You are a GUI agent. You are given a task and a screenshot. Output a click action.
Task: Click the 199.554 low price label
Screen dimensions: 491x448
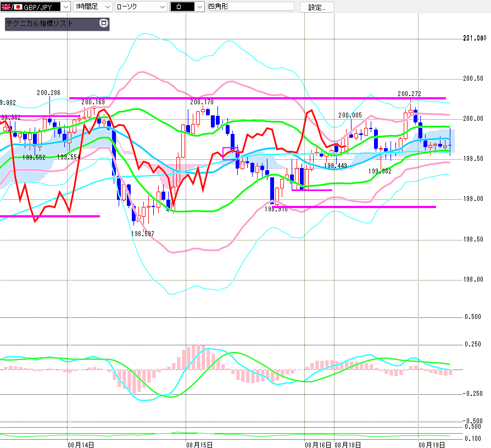coord(69,157)
